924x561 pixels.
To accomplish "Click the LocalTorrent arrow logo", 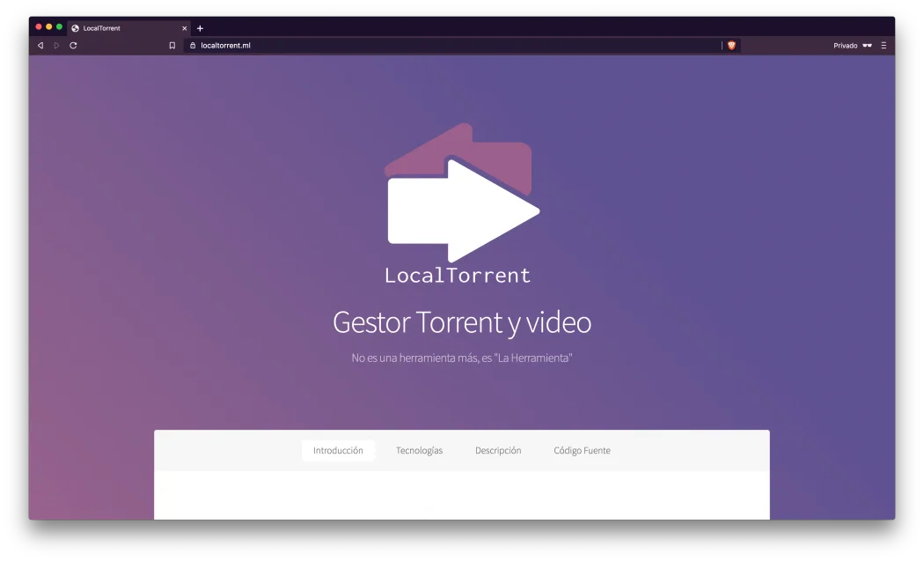I will pyautogui.click(x=462, y=189).
